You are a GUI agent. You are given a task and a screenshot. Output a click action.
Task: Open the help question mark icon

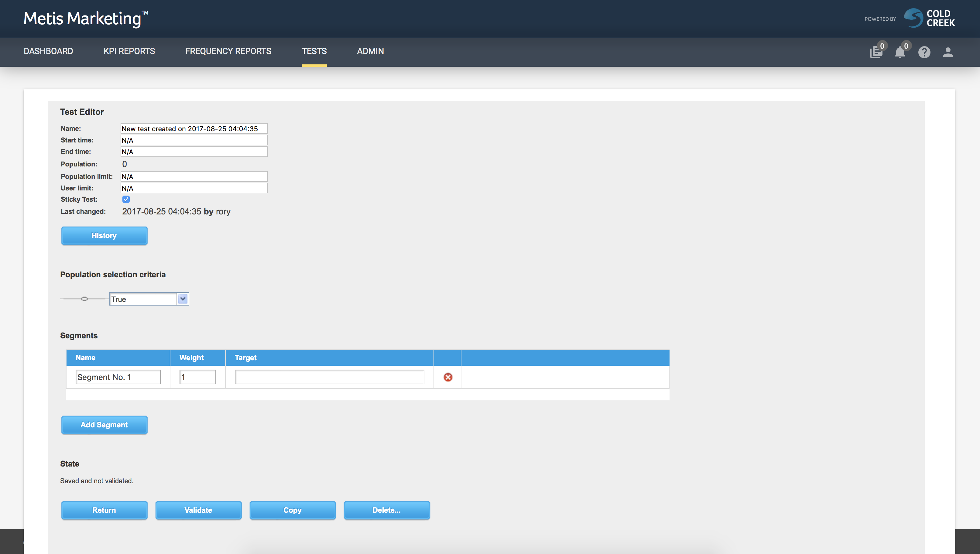point(924,52)
